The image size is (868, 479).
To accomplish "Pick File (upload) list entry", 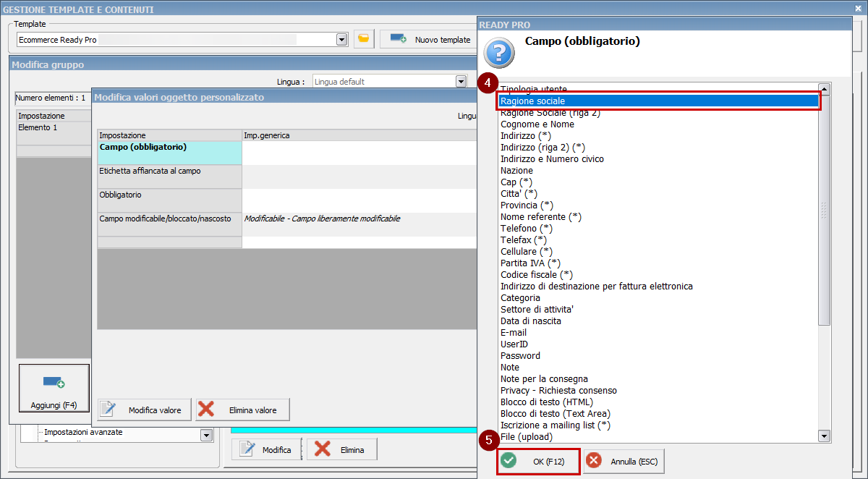I will pyautogui.click(x=526, y=437).
